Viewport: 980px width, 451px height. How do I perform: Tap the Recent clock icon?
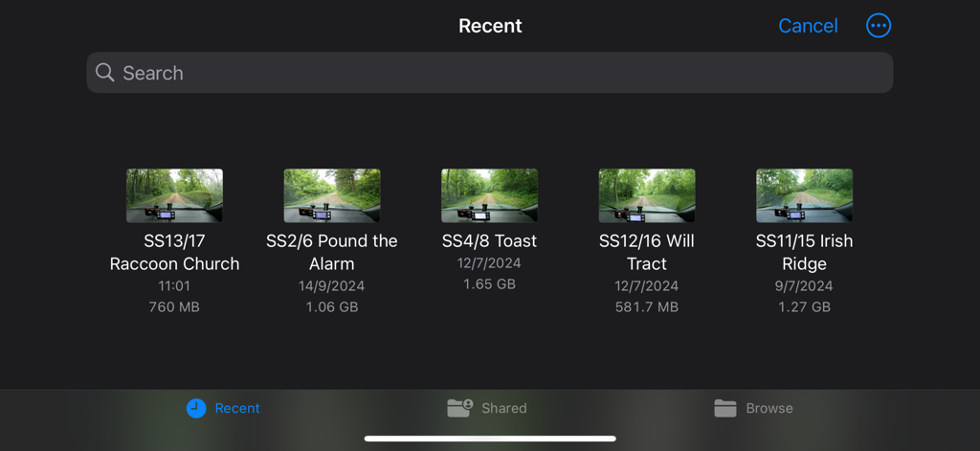[196, 408]
